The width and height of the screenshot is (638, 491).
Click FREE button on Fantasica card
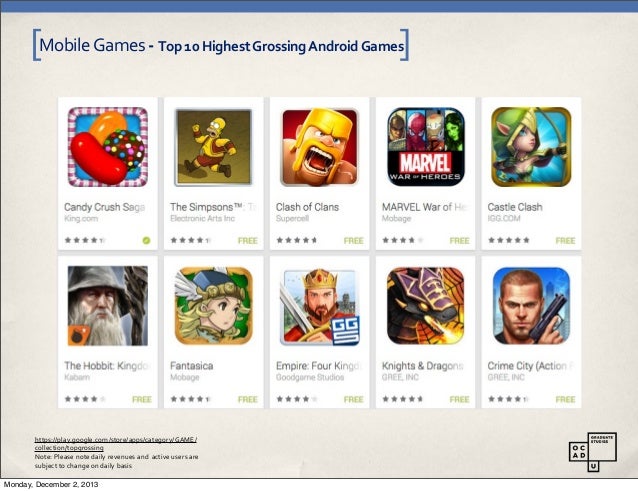point(248,399)
